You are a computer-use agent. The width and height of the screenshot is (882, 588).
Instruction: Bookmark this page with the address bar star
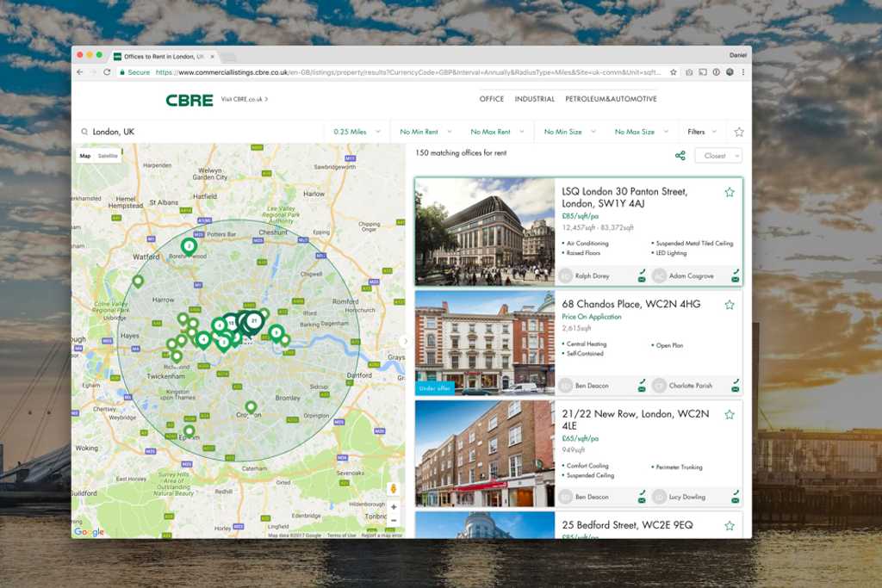coord(673,72)
